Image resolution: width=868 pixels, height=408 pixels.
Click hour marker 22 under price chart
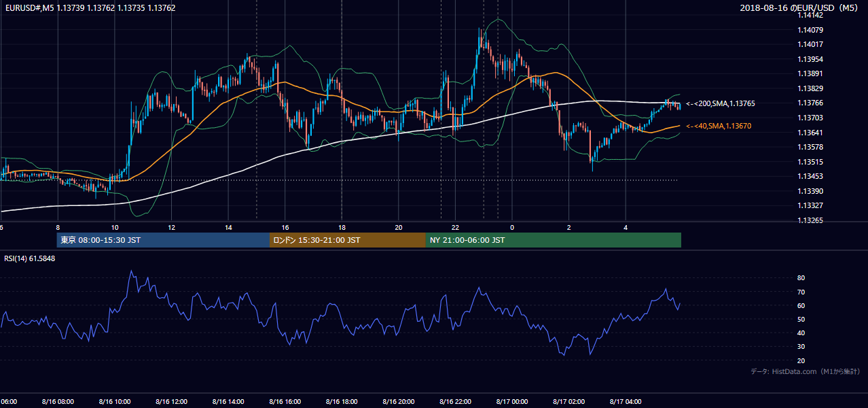pyautogui.click(x=456, y=228)
